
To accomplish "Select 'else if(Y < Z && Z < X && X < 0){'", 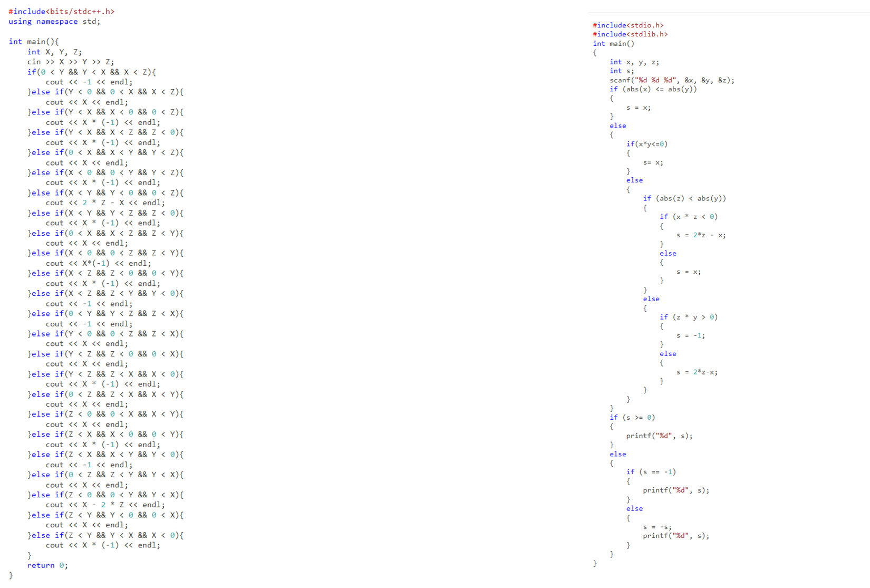I will [x=108, y=374].
